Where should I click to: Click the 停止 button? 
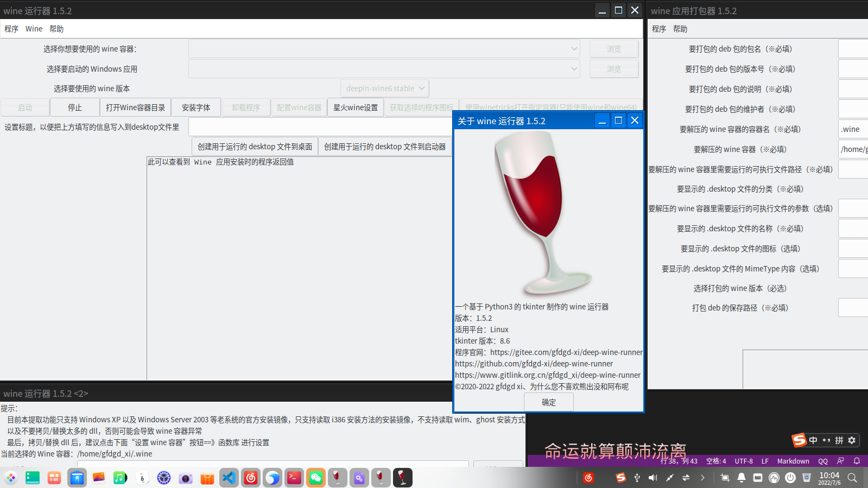coord(75,107)
